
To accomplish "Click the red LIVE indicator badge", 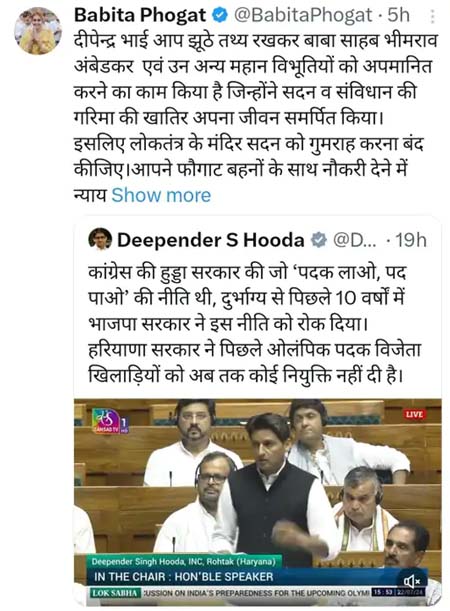I will coord(414,414).
